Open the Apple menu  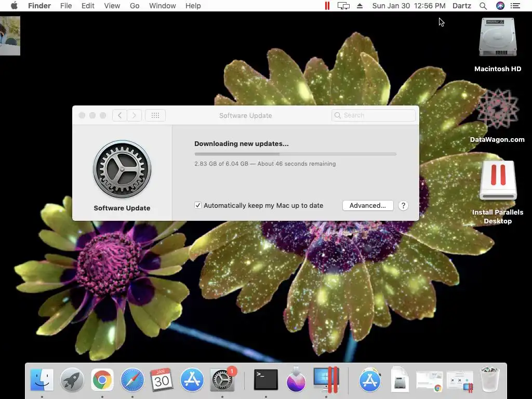pyautogui.click(x=14, y=6)
